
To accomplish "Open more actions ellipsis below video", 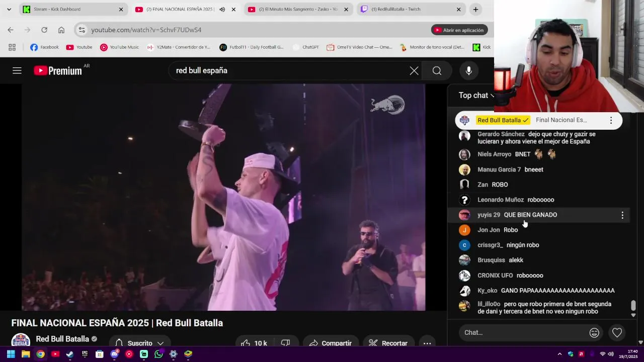I will pos(427,343).
